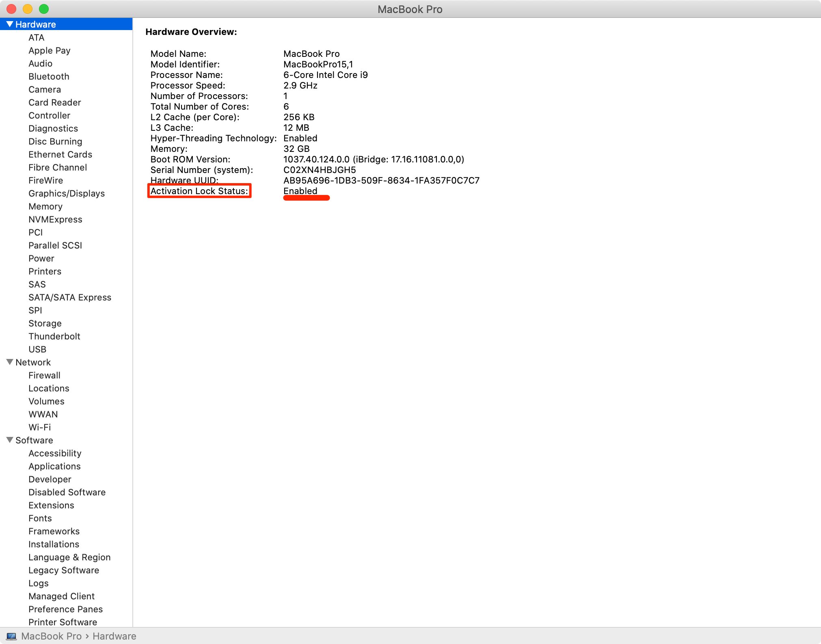The height and width of the screenshot is (644, 821).
Task: Select Volumes in the Network list
Action: (x=47, y=401)
